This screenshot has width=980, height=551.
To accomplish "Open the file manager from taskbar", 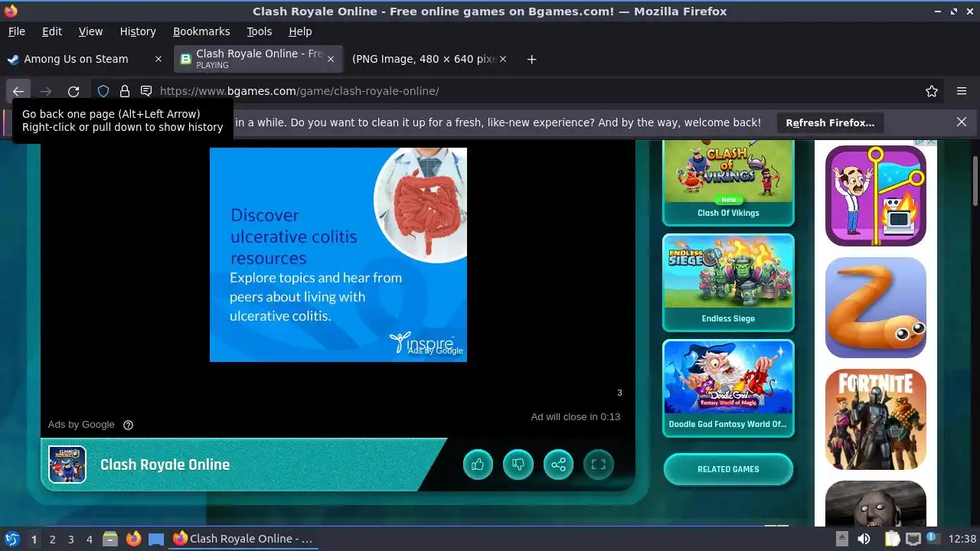I will tap(110, 539).
